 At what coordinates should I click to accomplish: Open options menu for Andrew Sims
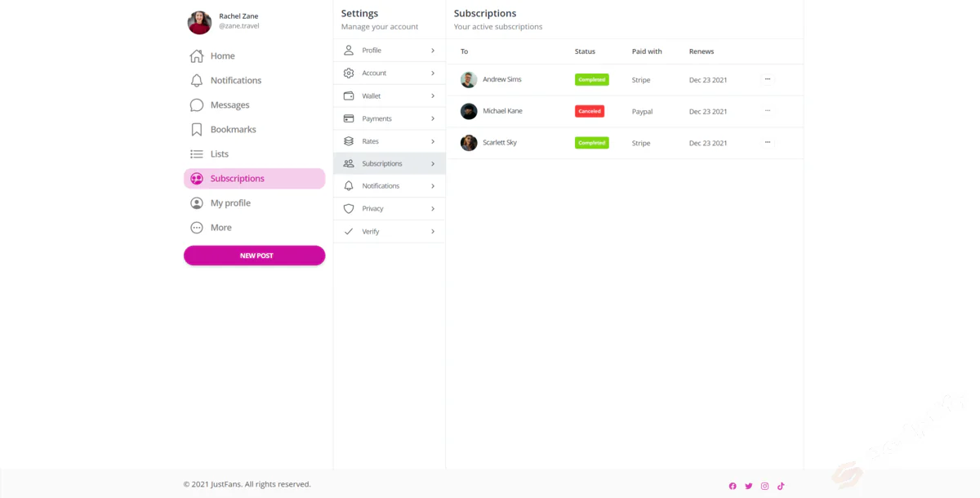767,79
